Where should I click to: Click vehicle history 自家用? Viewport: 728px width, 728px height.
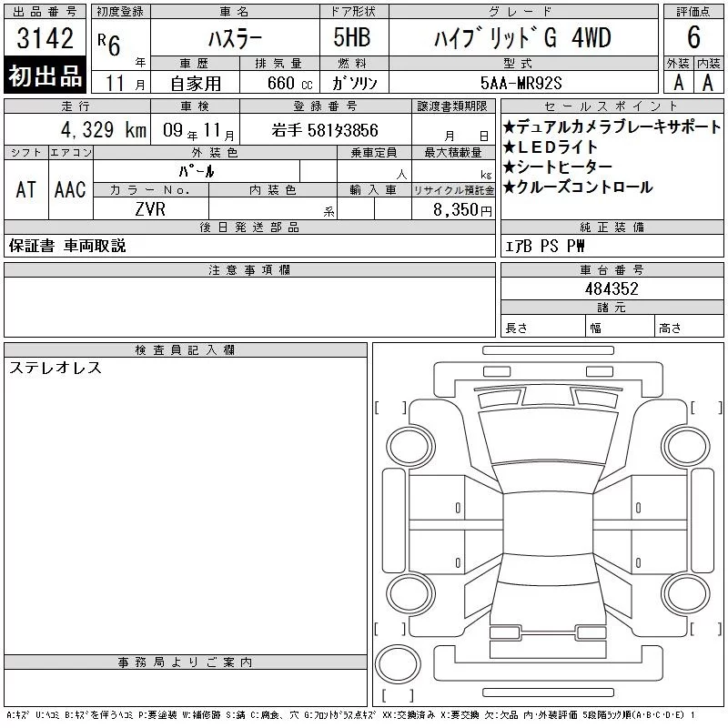(196, 84)
